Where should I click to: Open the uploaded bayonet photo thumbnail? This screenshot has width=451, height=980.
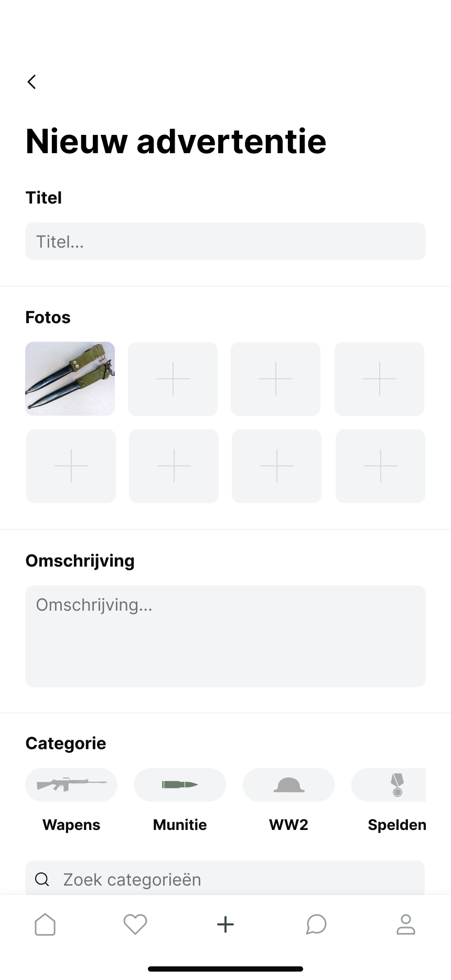click(70, 379)
